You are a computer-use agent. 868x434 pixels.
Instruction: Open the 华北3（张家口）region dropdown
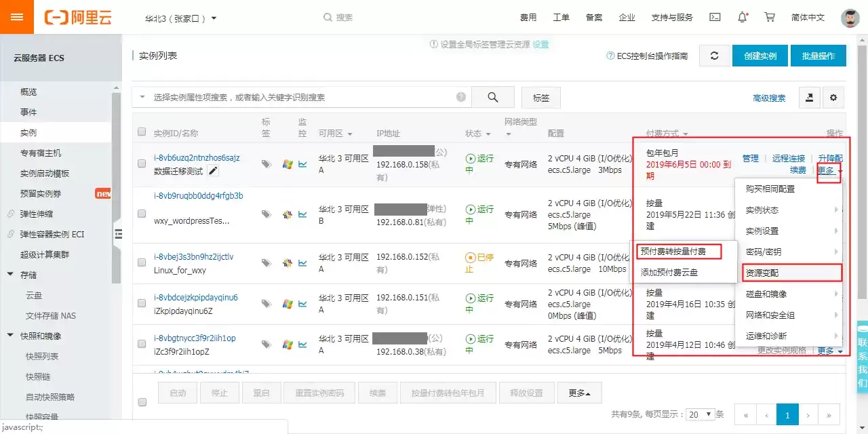pos(181,18)
